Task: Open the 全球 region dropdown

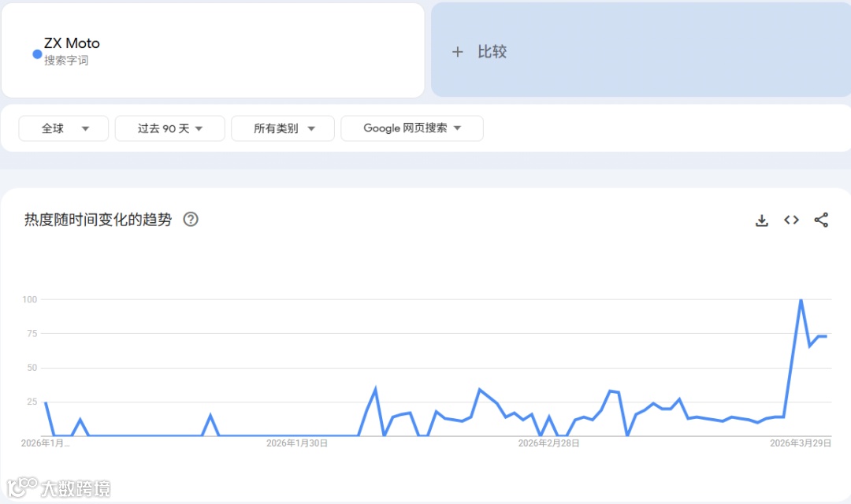Action: tap(64, 128)
